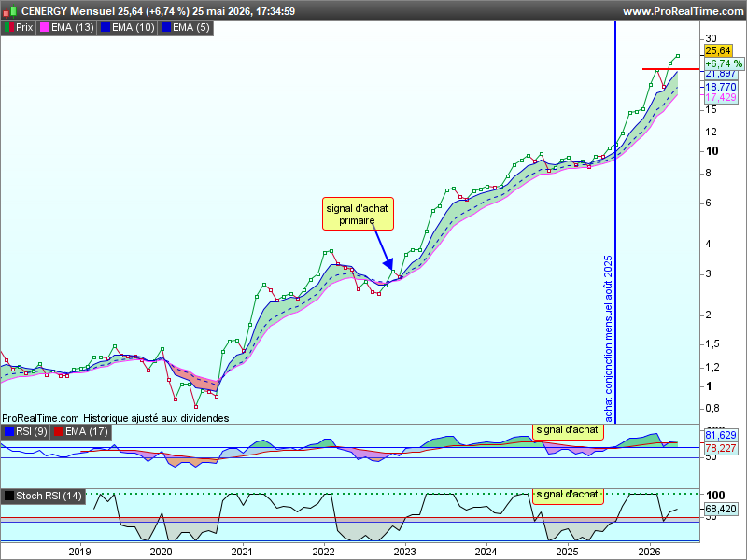Click the candlestick icon beside CENERGY title
The width and height of the screenshot is (747, 560).
click(10, 11)
